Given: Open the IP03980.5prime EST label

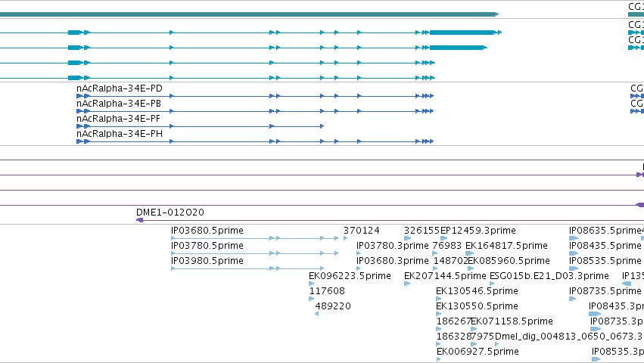Looking at the screenshot, I should pyautogui.click(x=207, y=261).
